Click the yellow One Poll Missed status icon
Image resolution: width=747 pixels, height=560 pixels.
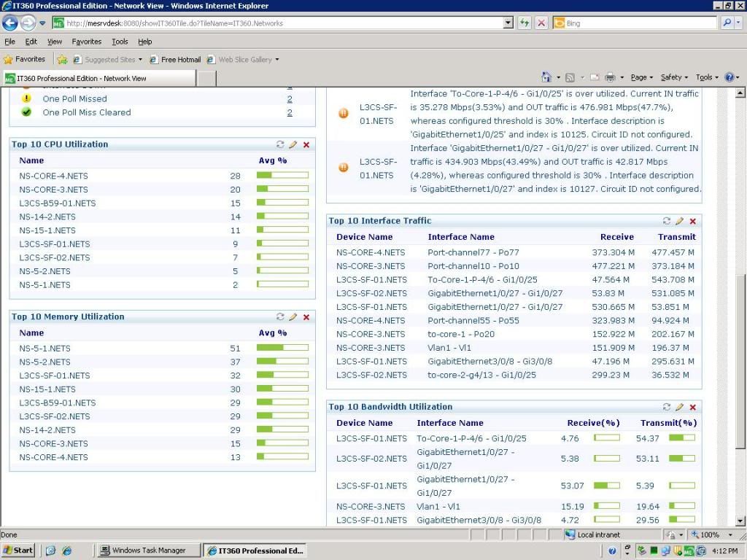pyautogui.click(x=26, y=98)
